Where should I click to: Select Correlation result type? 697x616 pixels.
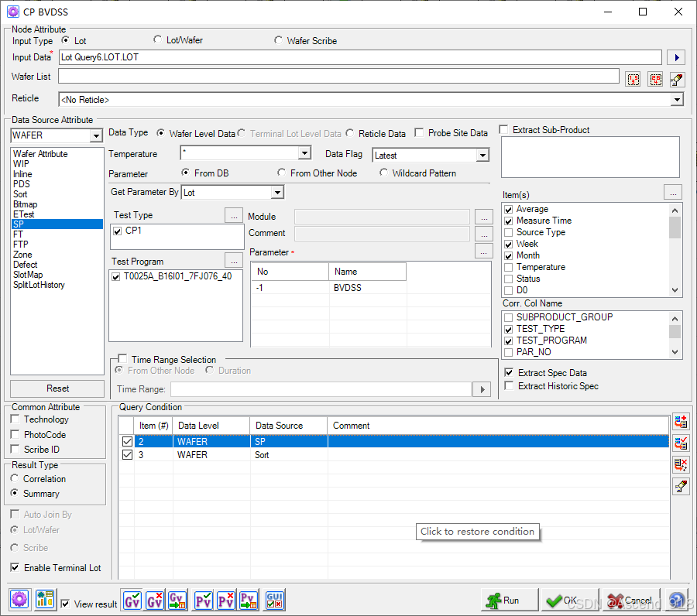click(x=15, y=478)
